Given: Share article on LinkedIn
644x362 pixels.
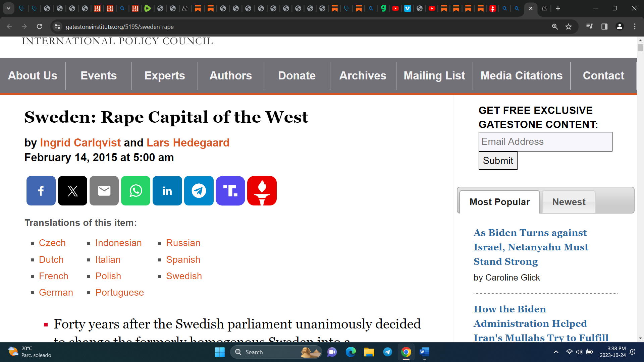Looking at the screenshot, I should coord(167,191).
